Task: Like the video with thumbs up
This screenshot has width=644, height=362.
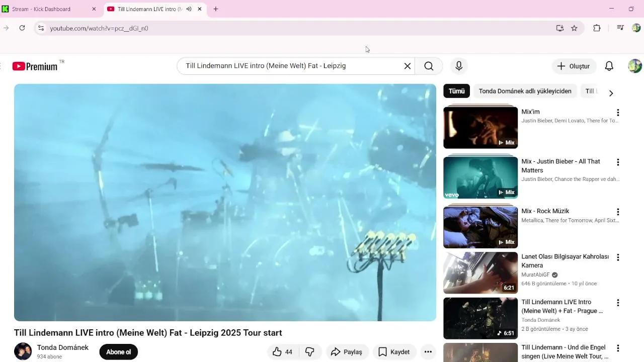Action: pyautogui.click(x=282, y=352)
